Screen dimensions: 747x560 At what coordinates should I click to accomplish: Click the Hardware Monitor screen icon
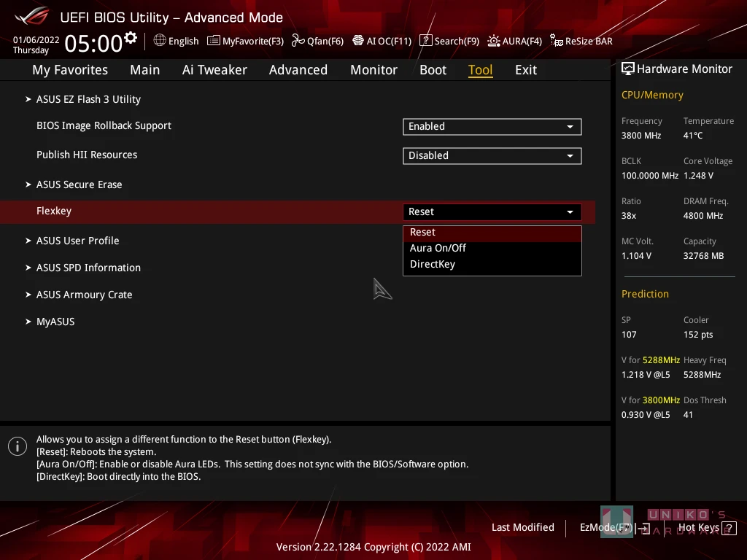coord(628,69)
